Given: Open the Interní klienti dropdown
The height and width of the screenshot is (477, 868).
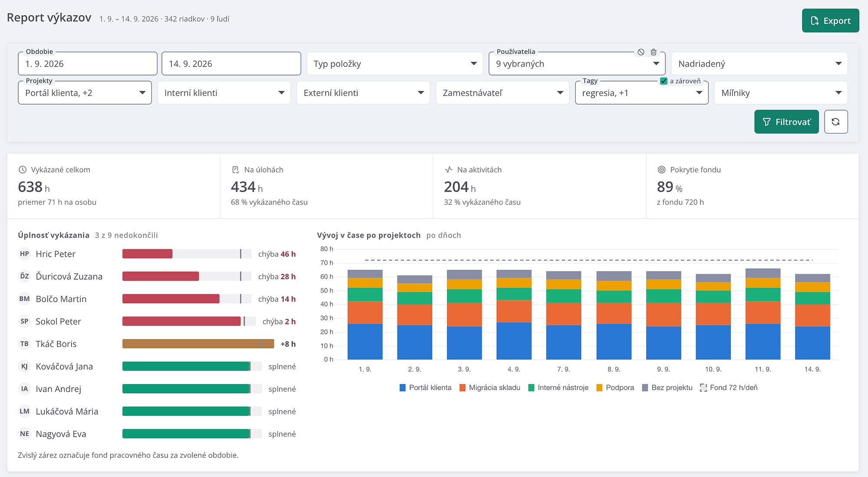Looking at the screenshot, I should (x=224, y=93).
